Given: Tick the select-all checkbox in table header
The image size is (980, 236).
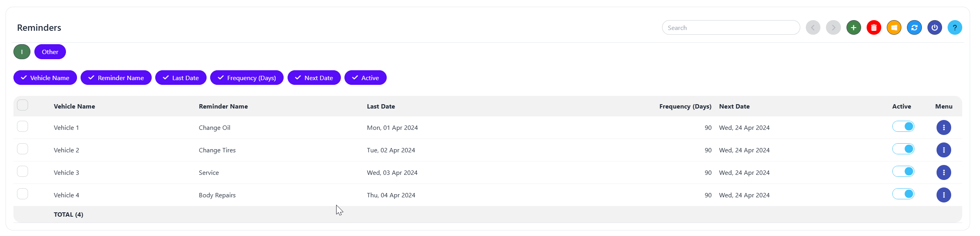Looking at the screenshot, I should pos(23,105).
